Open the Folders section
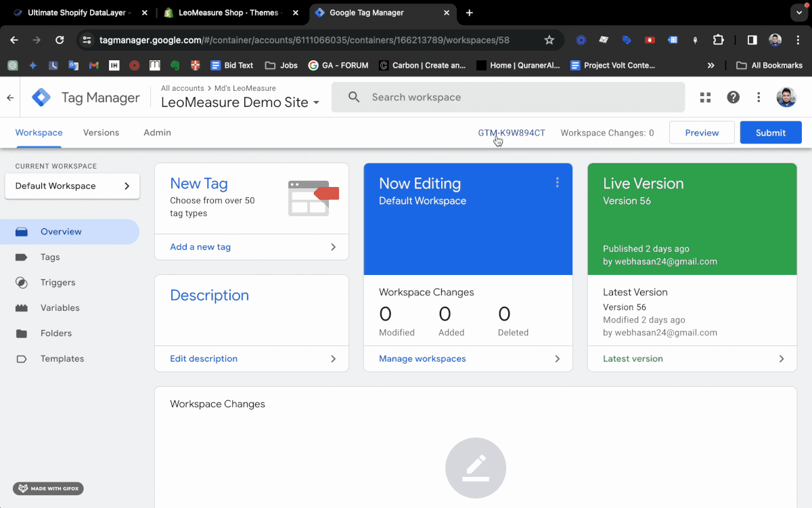This screenshot has height=508, width=812. pos(57,333)
